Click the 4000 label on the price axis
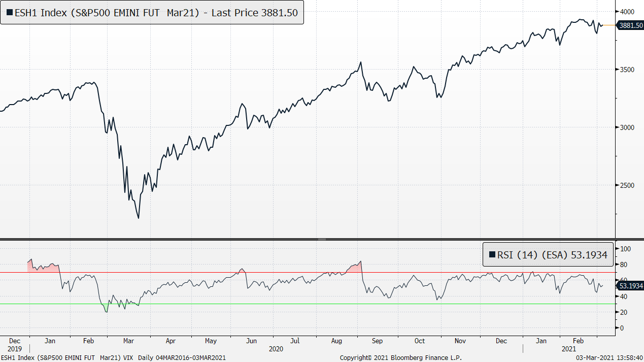 point(629,11)
